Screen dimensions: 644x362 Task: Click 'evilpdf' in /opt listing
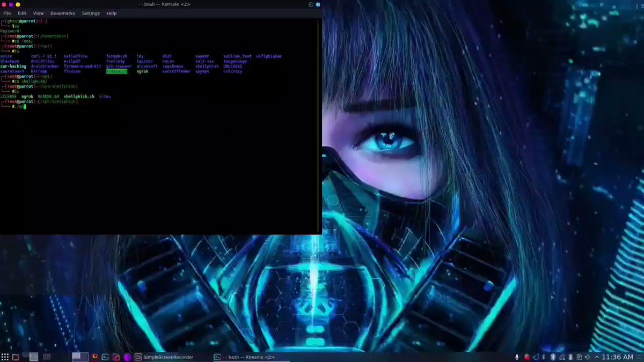72,61
